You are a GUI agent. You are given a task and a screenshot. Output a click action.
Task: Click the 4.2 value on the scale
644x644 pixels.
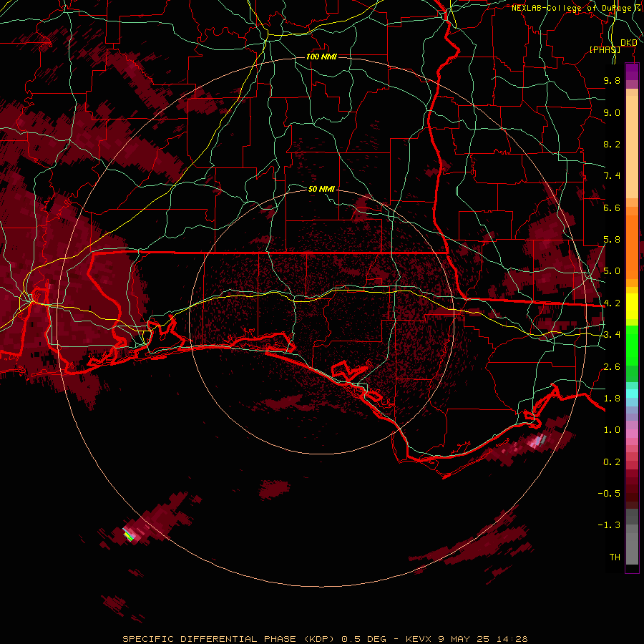point(612,303)
